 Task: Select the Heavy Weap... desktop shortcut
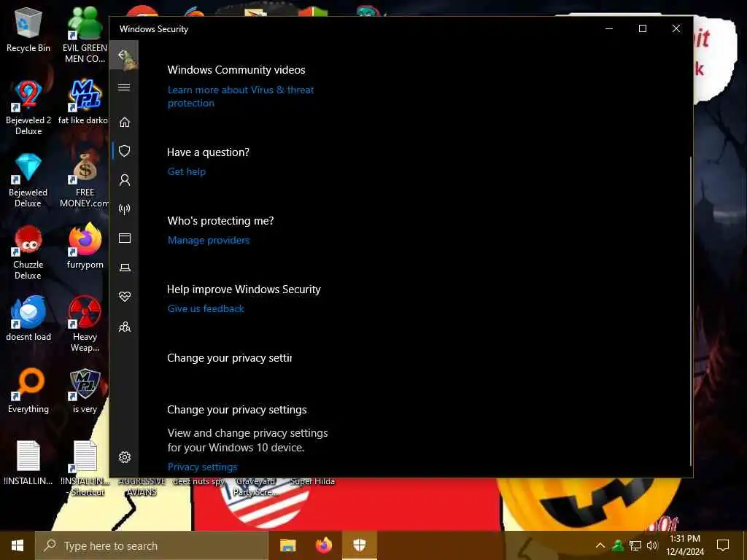coord(85,324)
